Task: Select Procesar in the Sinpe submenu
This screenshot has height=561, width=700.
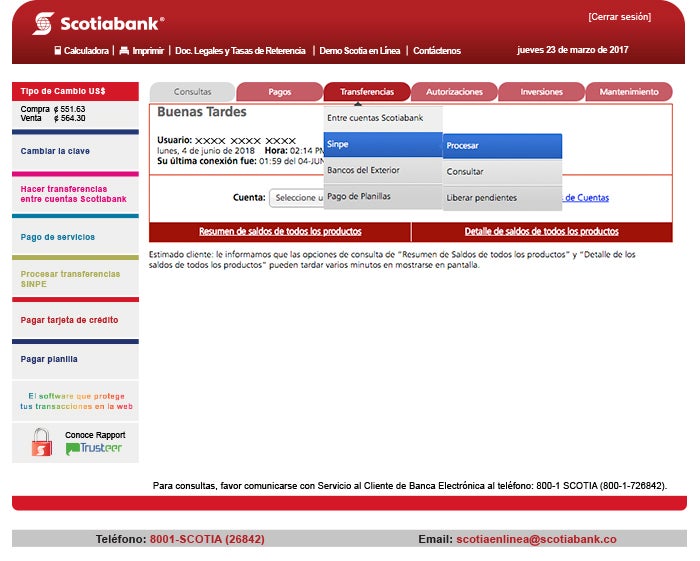Action: click(502, 146)
